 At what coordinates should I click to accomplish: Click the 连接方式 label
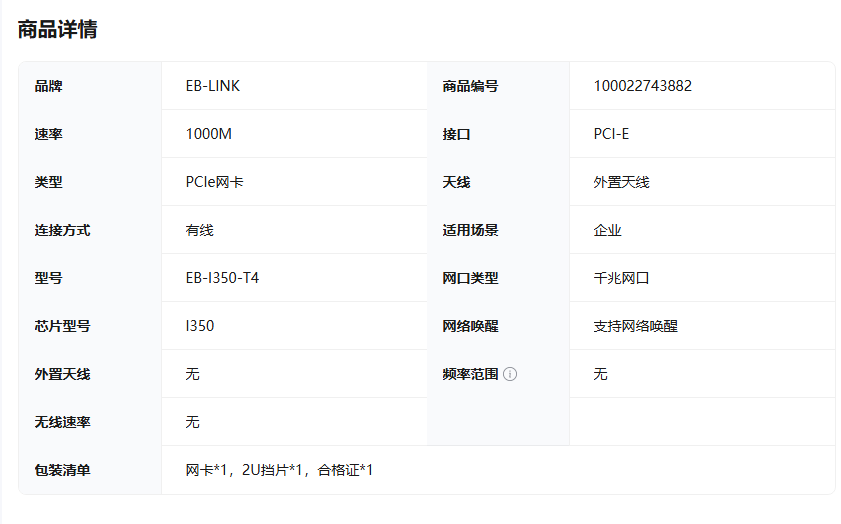point(62,230)
